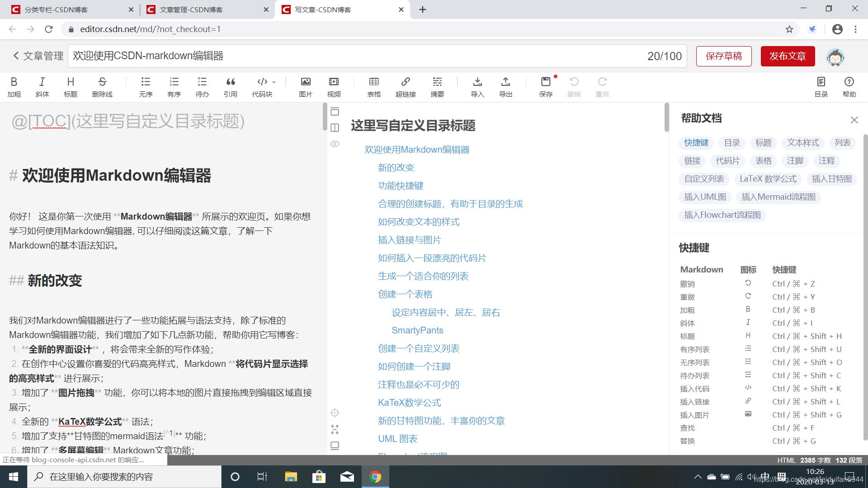
Task: Open TOC link 欢迎使用Markdown编辑器
Action: tap(417, 150)
